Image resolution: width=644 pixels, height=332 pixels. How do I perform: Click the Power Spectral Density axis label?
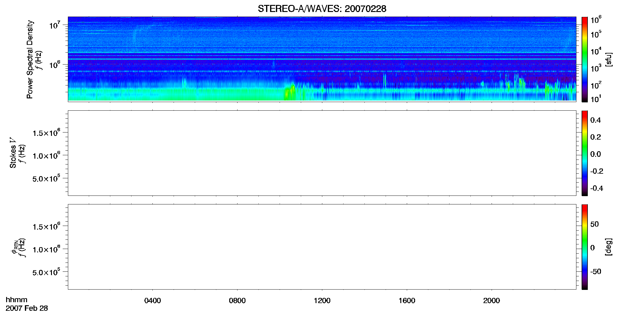click(x=30, y=59)
